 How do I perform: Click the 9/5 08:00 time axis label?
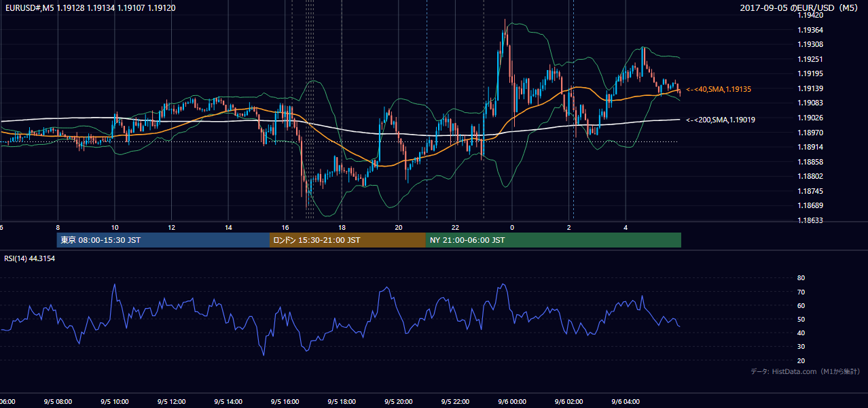pyautogui.click(x=58, y=402)
